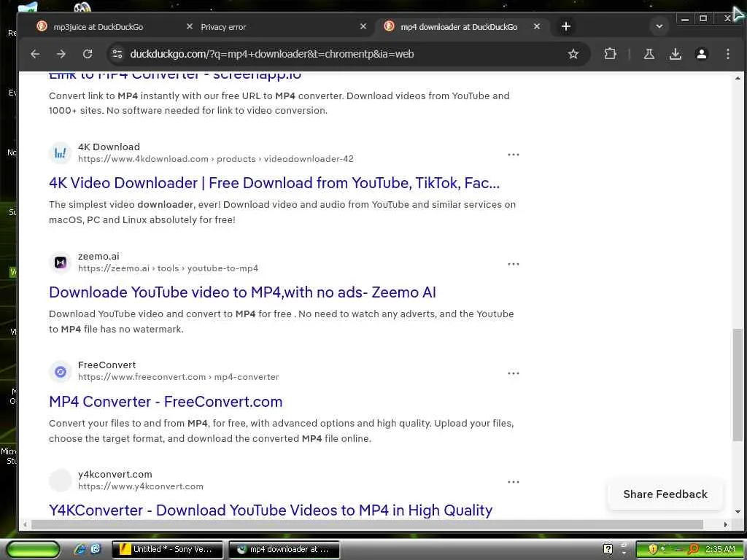Viewport: 747px width, 560px height.
Task: Click the scroll up arrow
Action: coord(738,78)
